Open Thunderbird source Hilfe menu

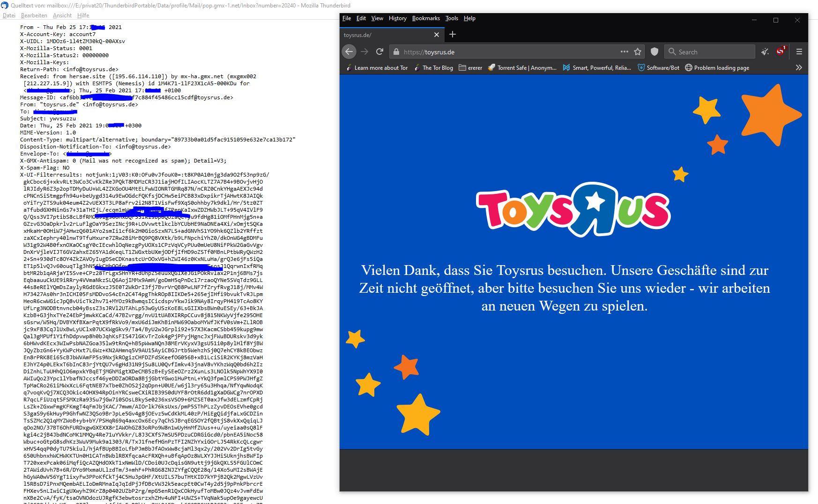coord(83,15)
